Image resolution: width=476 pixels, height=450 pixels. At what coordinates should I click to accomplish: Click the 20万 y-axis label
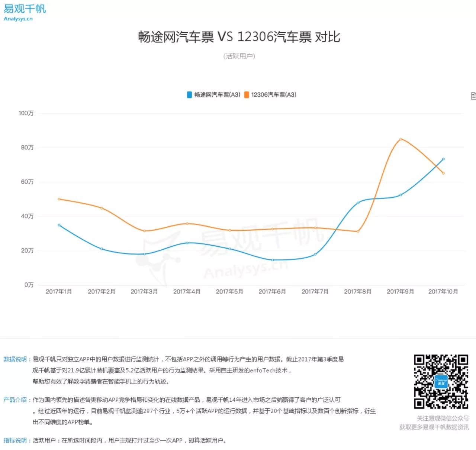[x=27, y=250]
